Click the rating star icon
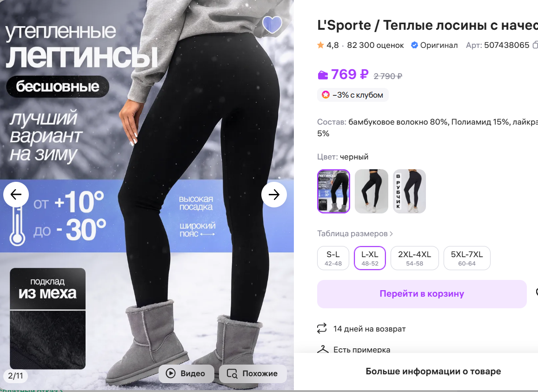Viewport: 538px width, 392px height. [x=320, y=45]
